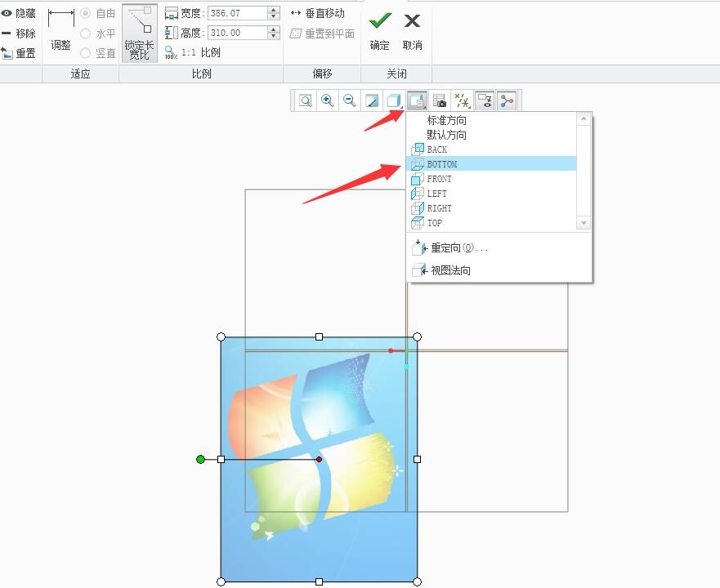Toggle 锁定长宽比 on
The height and width of the screenshot is (588, 720).
coord(139,33)
